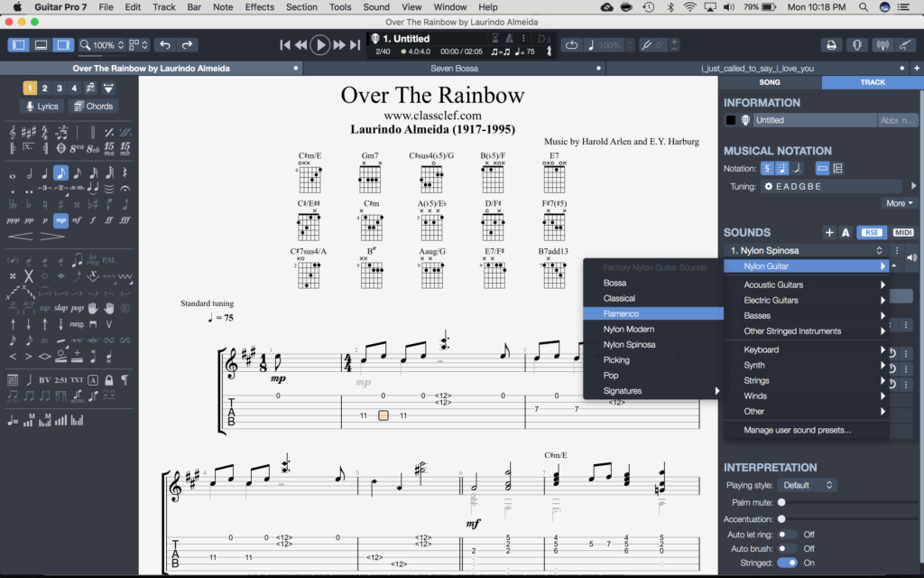924x578 pixels.
Task: Open the More notation options
Action: [900, 203]
